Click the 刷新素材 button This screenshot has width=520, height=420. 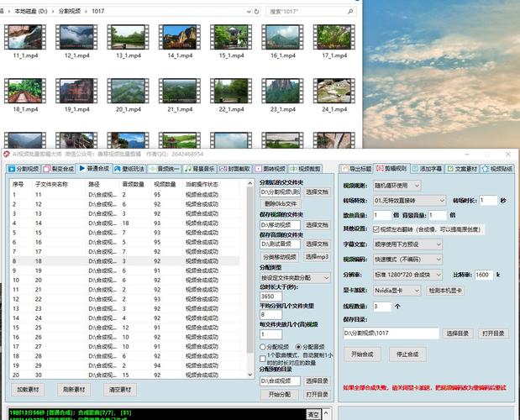74,390
